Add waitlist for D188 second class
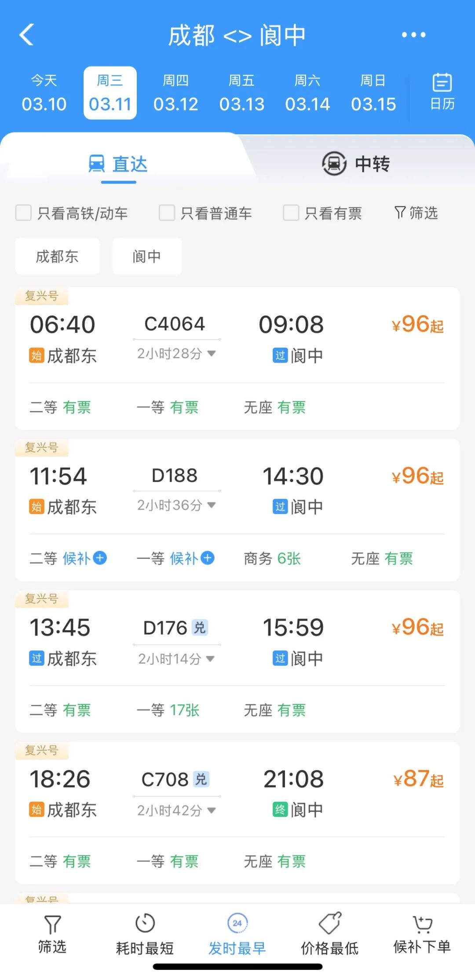Viewport: 475px width, 980px height. click(100, 558)
